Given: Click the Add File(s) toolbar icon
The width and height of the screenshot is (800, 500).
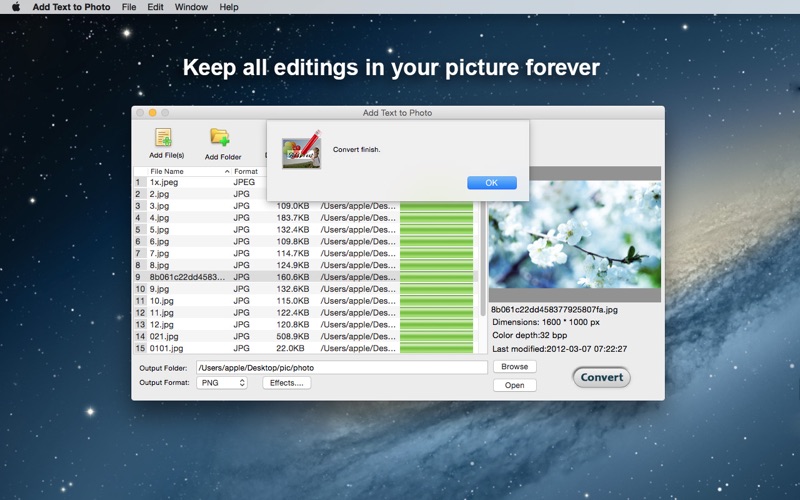Looking at the screenshot, I should click(x=164, y=138).
